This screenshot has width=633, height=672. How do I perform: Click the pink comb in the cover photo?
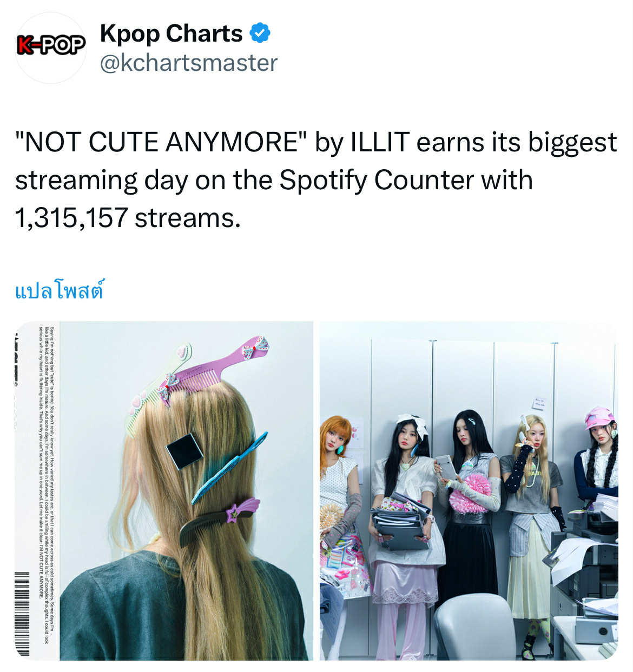tap(214, 368)
